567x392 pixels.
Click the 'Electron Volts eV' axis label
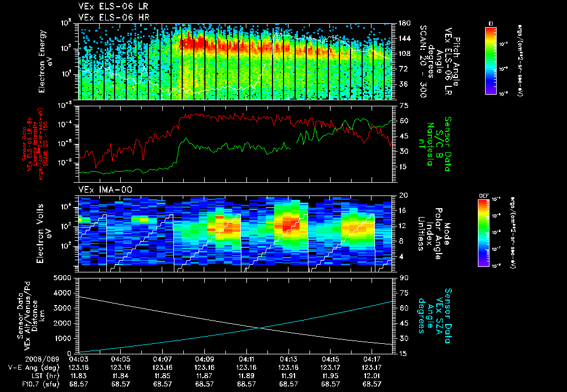coord(43,234)
